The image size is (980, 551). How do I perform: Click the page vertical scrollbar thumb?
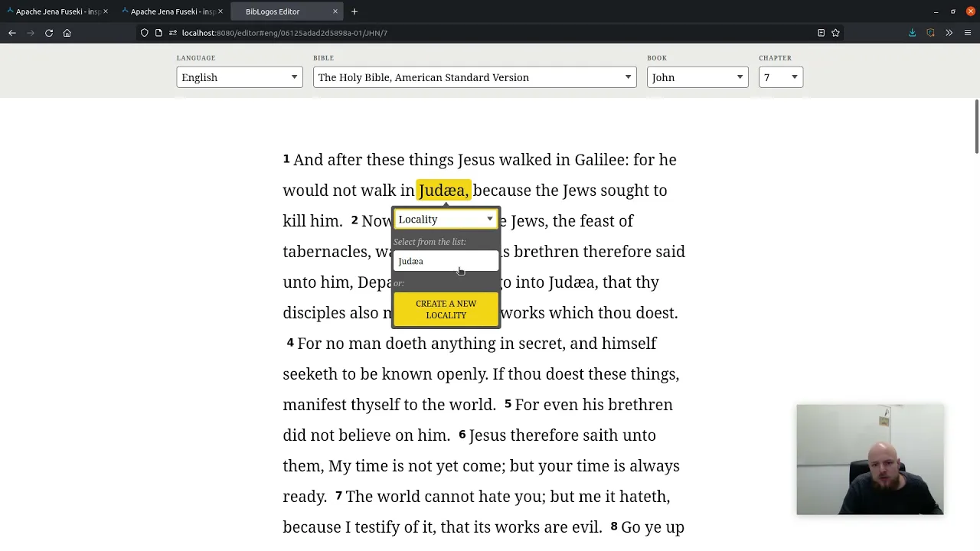(x=976, y=126)
